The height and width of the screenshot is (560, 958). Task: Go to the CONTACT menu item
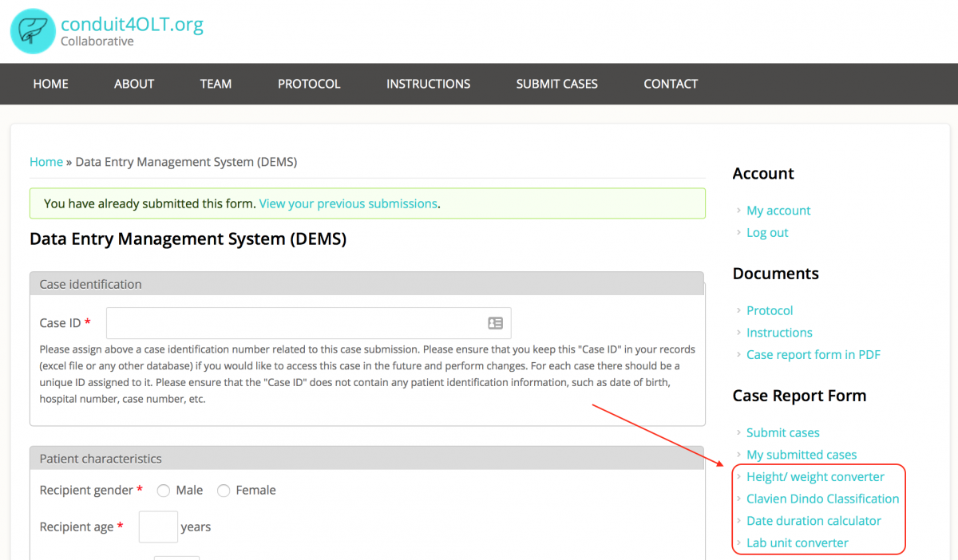click(671, 84)
